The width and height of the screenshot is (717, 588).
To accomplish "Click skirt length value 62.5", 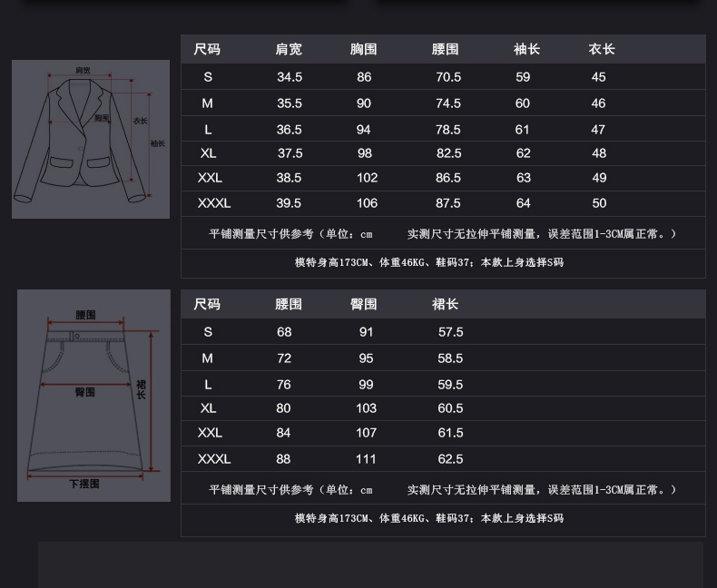I will point(450,459).
